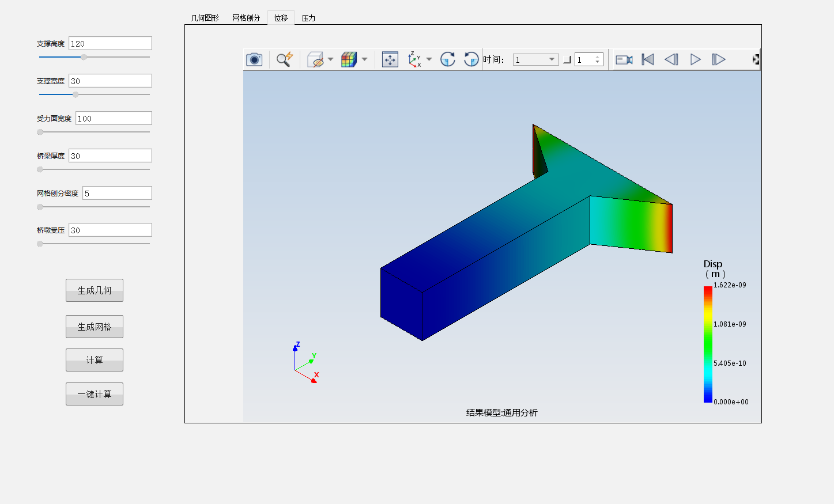Click the legend value 5.405e-10
The height and width of the screenshot is (504, 834).
730,363
